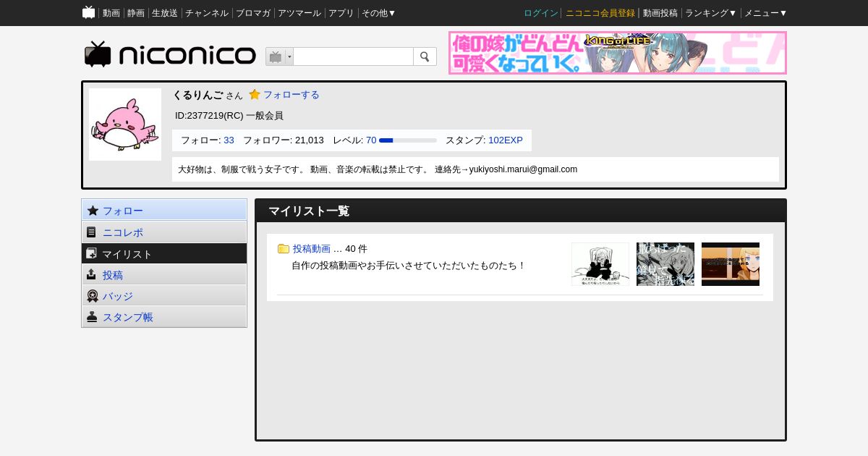Open the アプリ top menu item
The height and width of the screenshot is (456, 868).
pos(341,13)
